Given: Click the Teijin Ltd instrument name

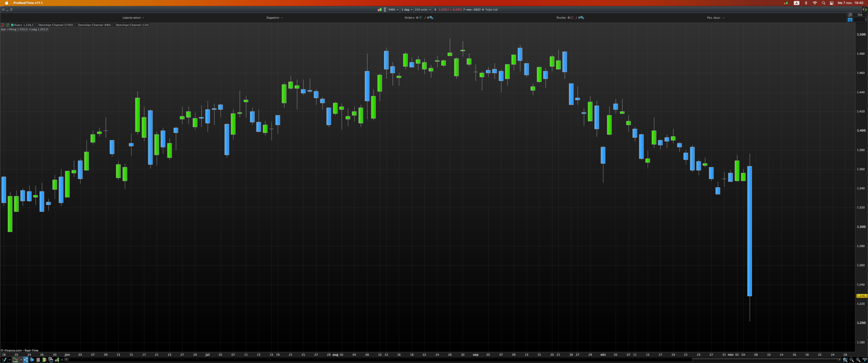Looking at the screenshot, I should pos(491,9).
